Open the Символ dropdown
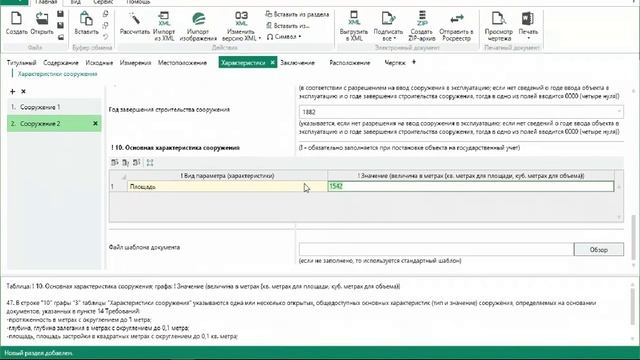The width and height of the screenshot is (640, 360). (284, 37)
